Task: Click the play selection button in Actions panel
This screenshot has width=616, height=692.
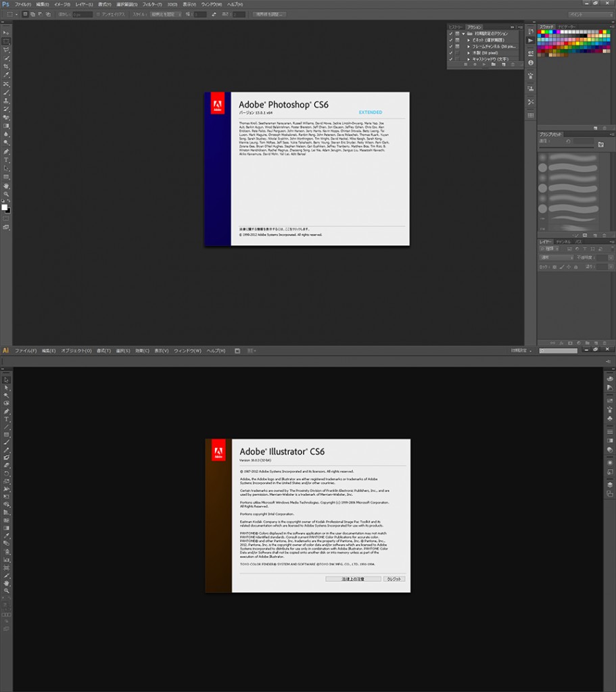Action: [x=484, y=64]
